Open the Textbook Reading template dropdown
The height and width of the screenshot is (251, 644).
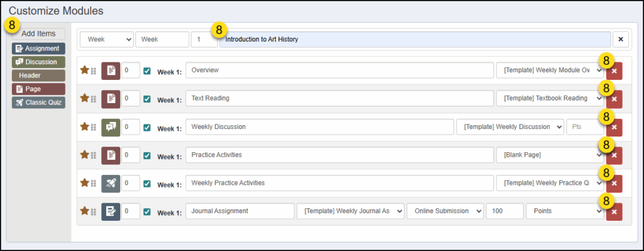[550, 98]
